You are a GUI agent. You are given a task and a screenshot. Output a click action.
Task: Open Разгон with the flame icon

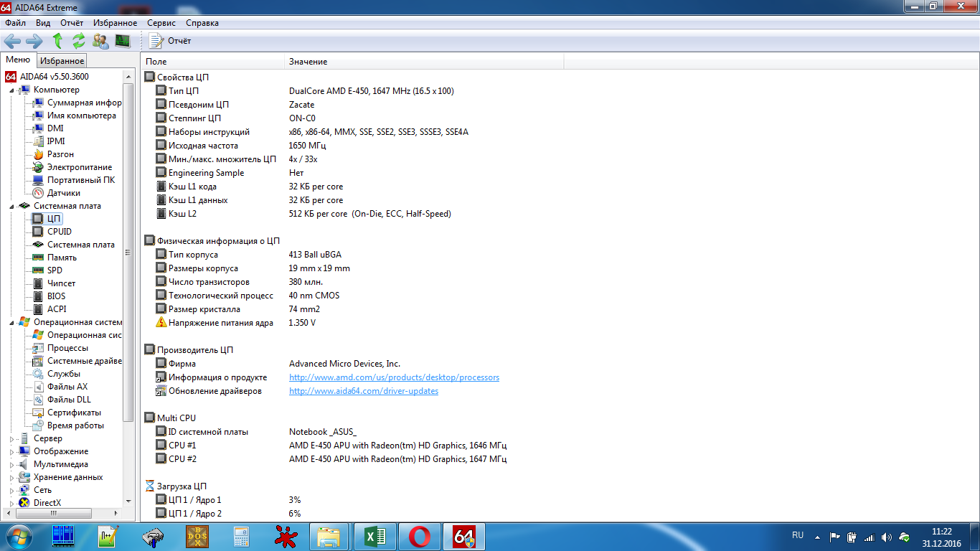point(60,154)
